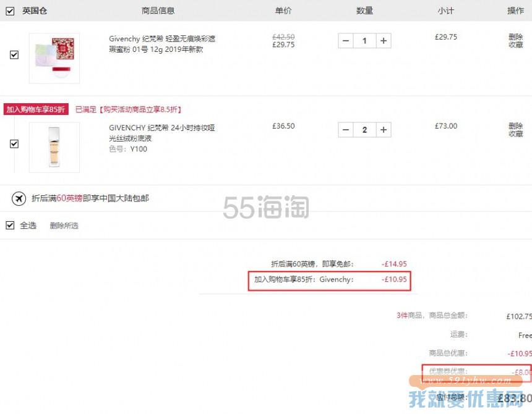
Task: Click the struck-through £42.50 price
Action: (x=283, y=36)
